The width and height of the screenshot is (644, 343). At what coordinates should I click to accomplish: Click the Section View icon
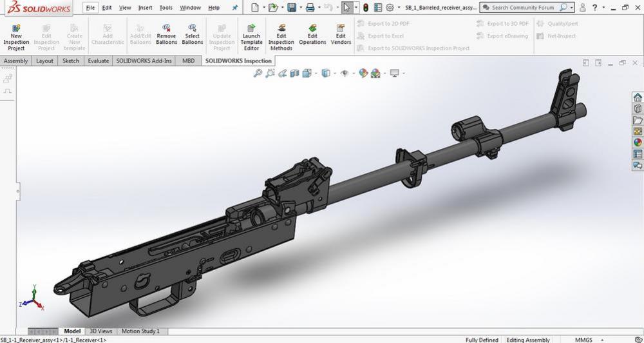tap(294, 73)
